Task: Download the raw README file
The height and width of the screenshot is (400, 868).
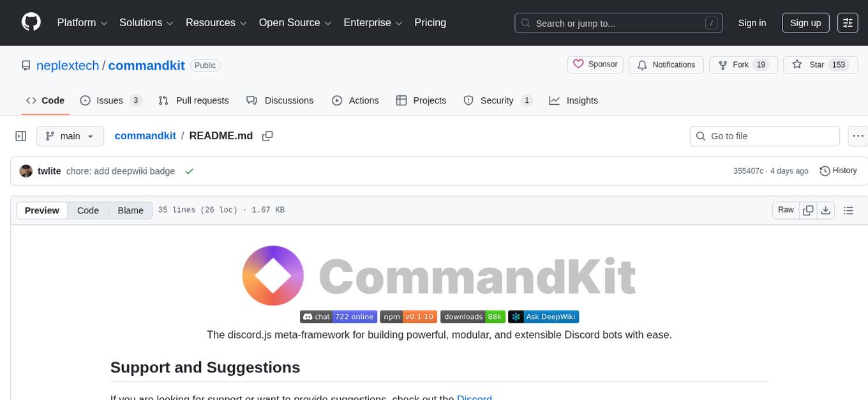Action: pos(826,210)
